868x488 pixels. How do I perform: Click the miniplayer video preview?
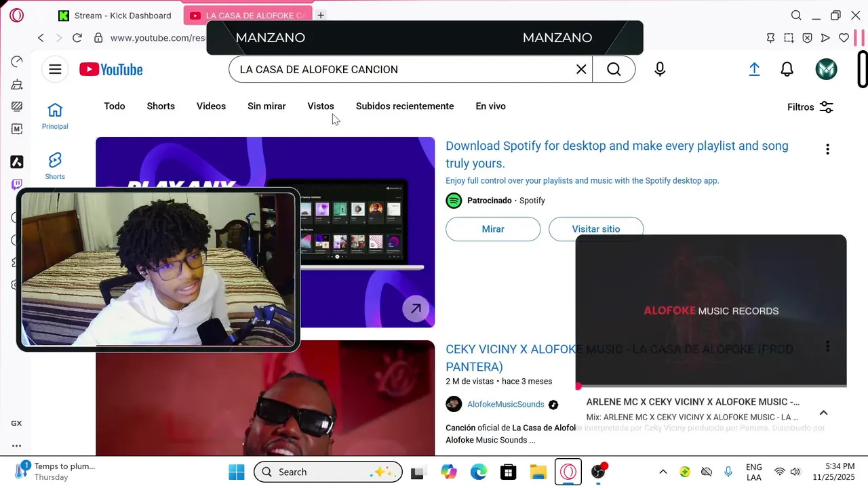tap(711, 310)
